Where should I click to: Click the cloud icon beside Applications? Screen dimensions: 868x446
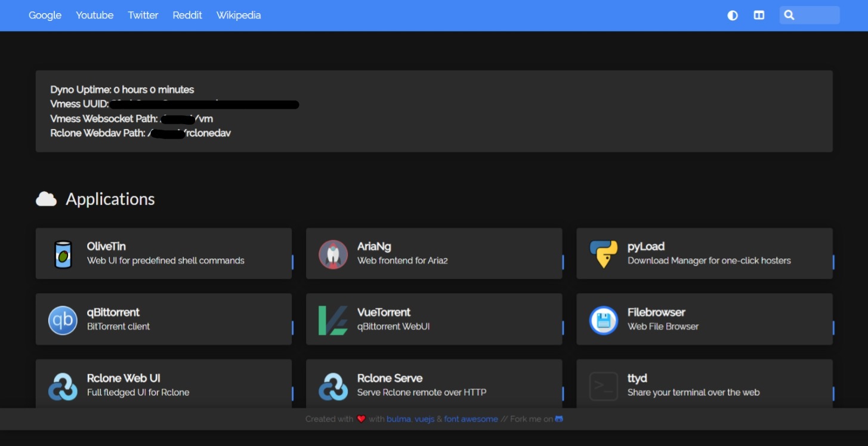(x=46, y=199)
